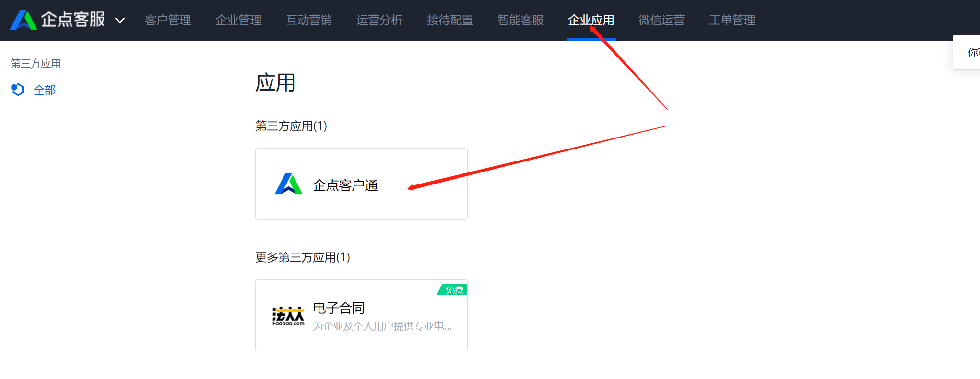980x379 pixels.
Task: Click the 企点客户通 app logo icon
Action: pyautogui.click(x=288, y=184)
